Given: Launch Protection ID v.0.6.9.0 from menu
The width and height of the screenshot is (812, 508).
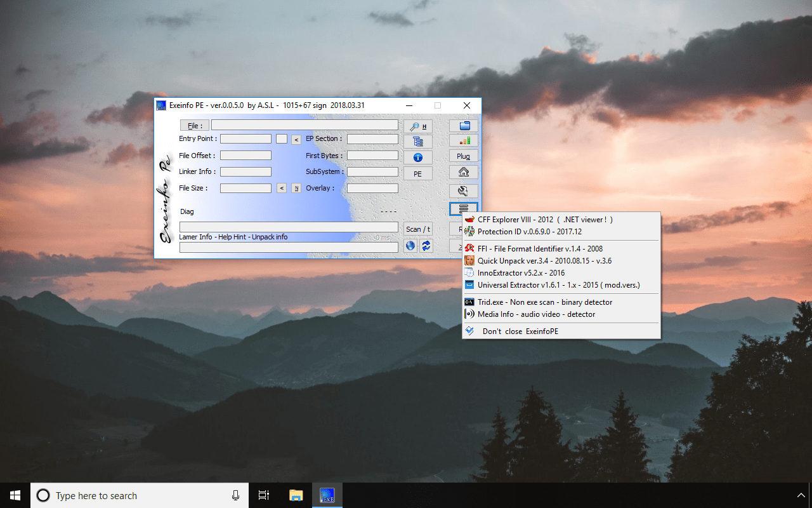Looking at the screenshot, I should click(561, 232).
